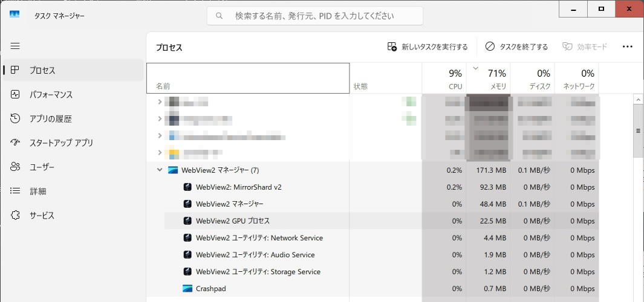644x302 pixels.
Task: Select the プロセス sidebar tab
Action: [x=42, y=70]
